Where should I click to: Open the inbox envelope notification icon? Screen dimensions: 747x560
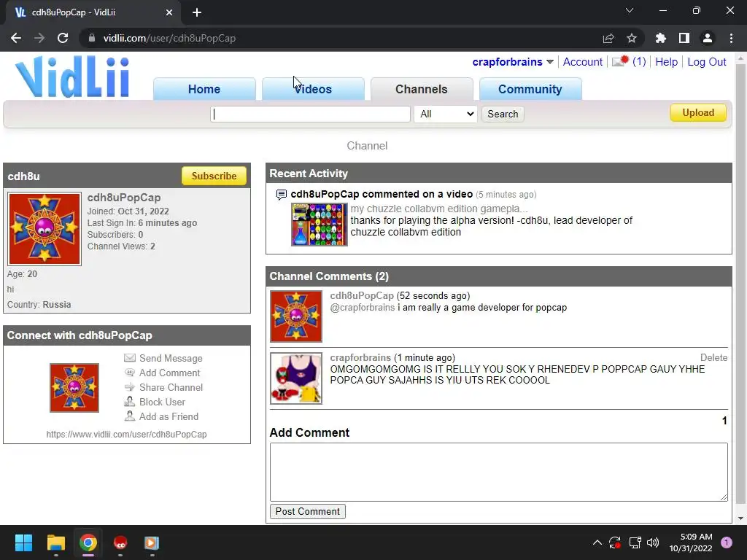click(620, 61)
